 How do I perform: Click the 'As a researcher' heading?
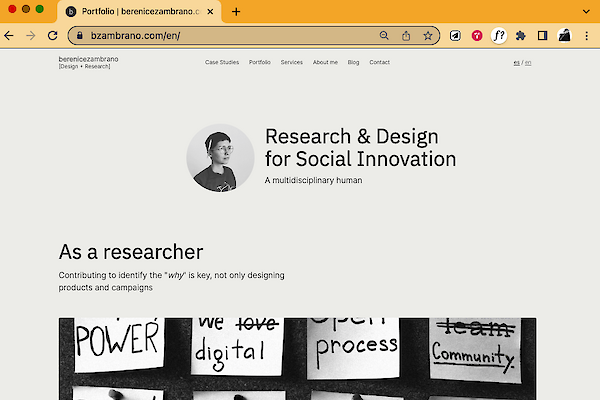pyautogui.click(x=131, y=252)
